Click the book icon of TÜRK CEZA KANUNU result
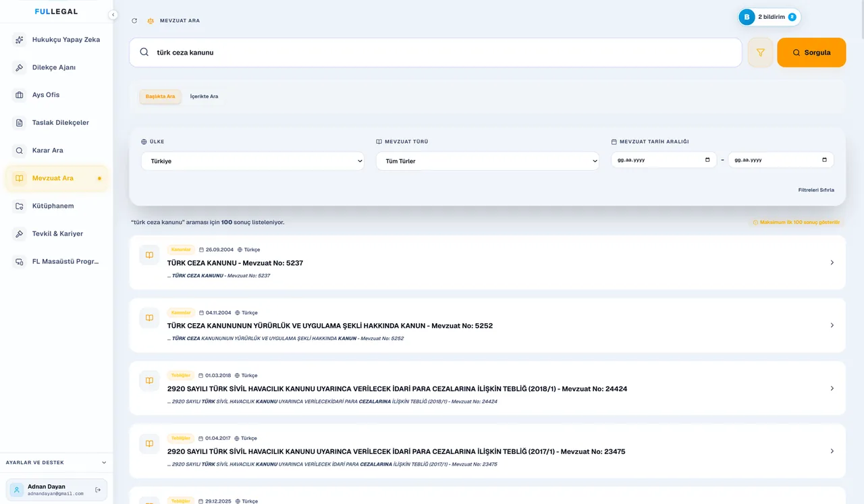 click(x=149, y=255)
